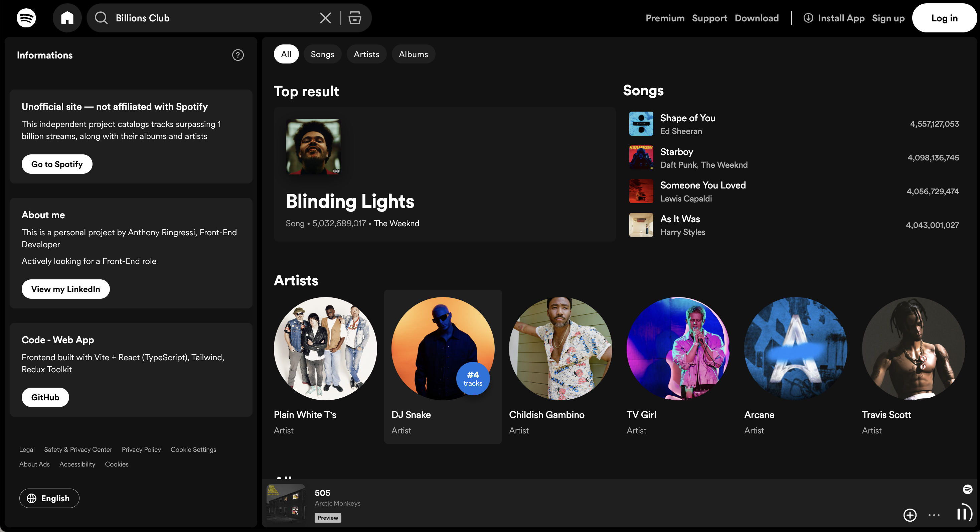Toggle the All filter chip
Viewport: 980px width, 532px height.
pos(286,54)
